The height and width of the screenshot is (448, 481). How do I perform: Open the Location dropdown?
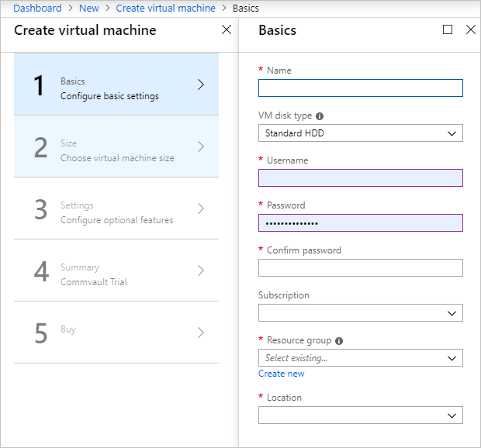point(360,415)
